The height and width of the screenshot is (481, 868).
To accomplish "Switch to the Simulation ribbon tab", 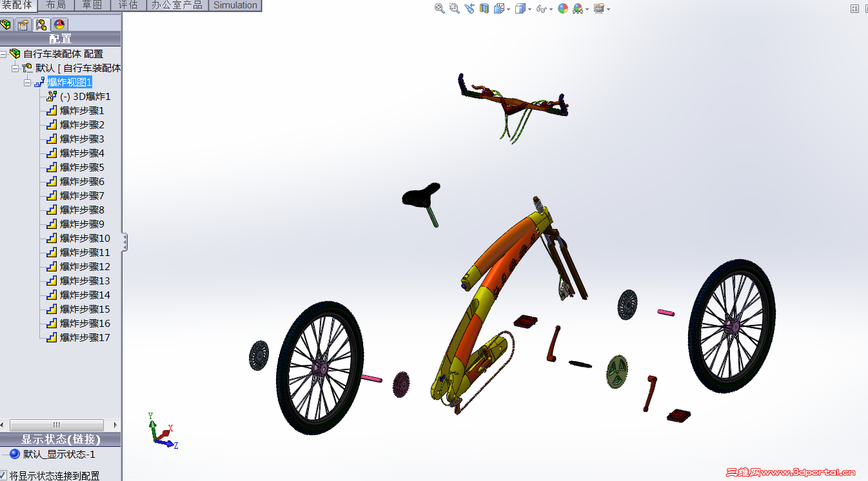I will pos(235,5).
